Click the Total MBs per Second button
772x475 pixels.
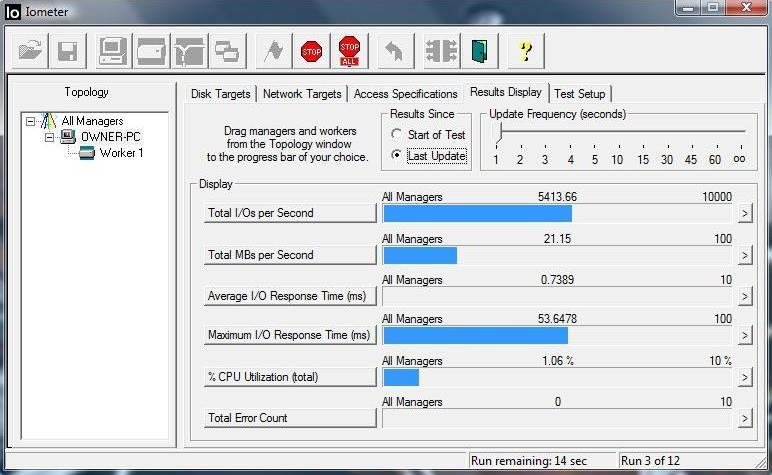tap(290, 255)
